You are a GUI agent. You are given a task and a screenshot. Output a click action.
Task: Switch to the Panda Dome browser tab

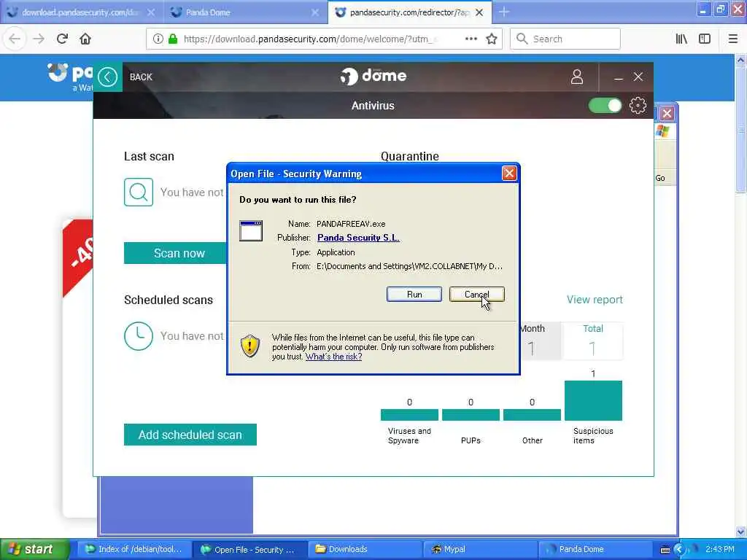(x=244, y=12)
